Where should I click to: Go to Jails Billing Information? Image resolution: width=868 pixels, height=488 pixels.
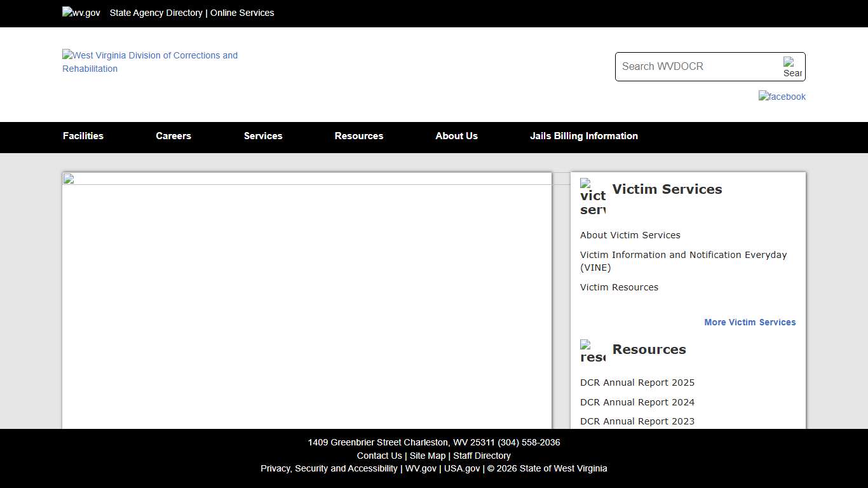pos(583,136)
